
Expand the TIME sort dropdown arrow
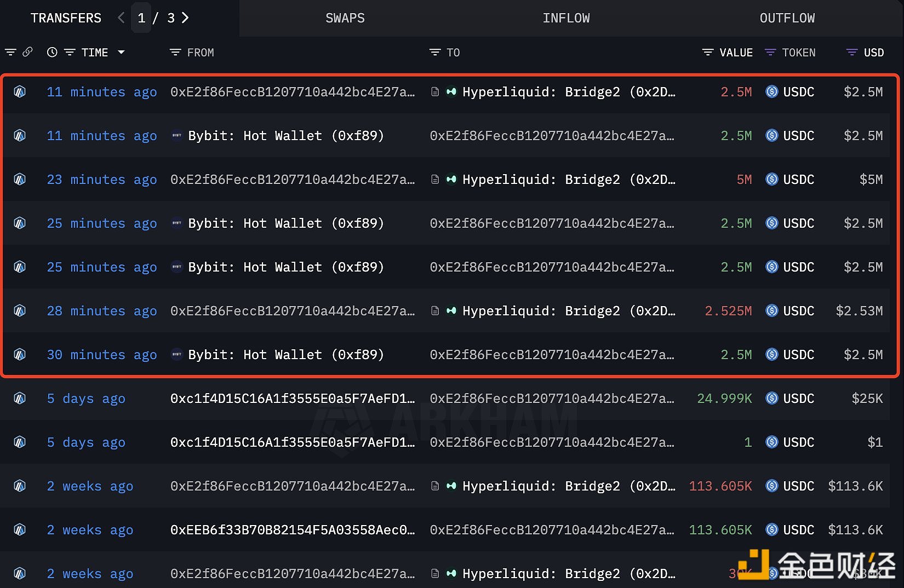click(x=121, y=53)
